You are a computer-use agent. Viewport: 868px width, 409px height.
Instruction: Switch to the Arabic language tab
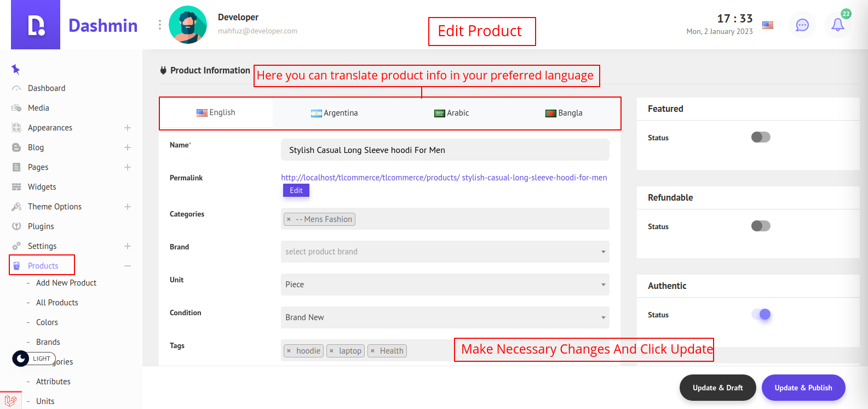click(x=452, y=113)
